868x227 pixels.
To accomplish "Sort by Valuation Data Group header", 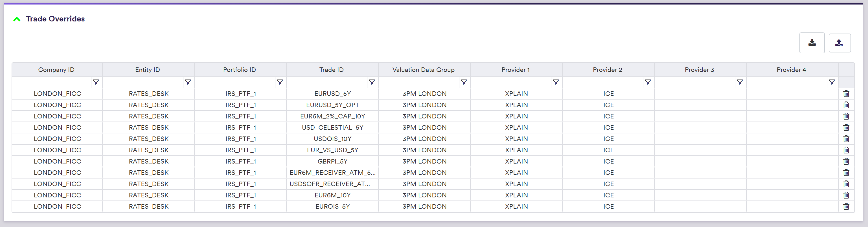I will (x=423, y=70).
